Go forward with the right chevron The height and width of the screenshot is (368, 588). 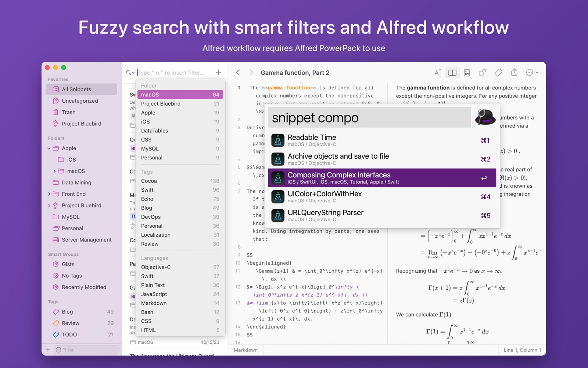[x=251, y=72]
